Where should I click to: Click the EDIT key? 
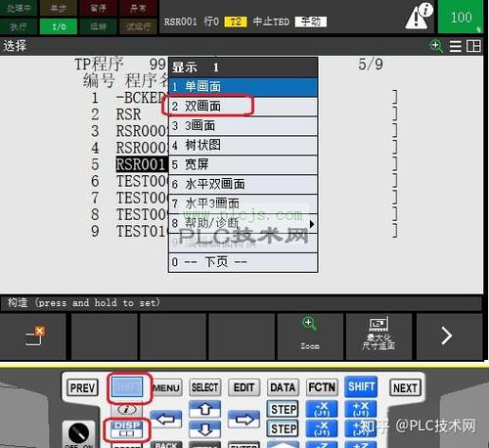tap(244, 387)
